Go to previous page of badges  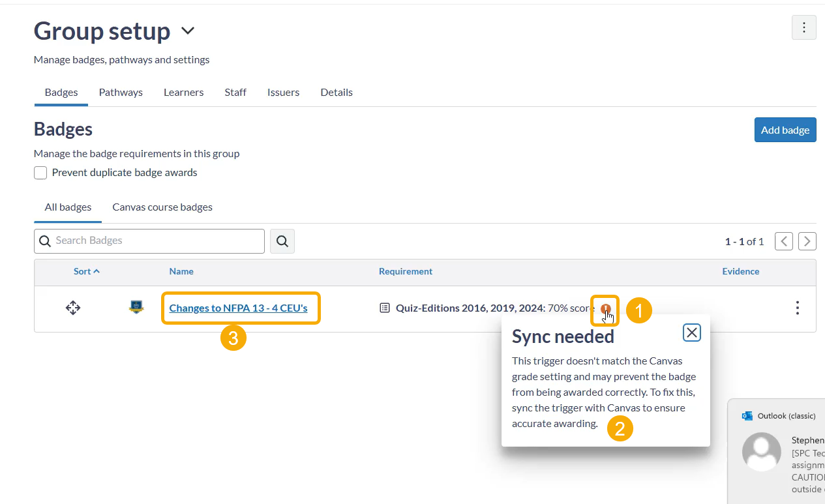click(x=784, y=241)
